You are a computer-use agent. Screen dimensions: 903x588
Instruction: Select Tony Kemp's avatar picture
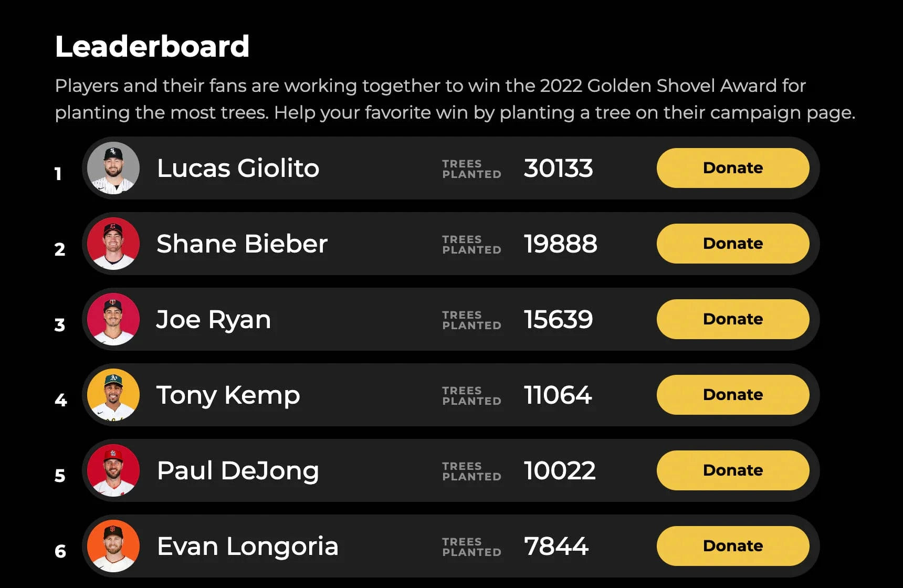[x=113, y=395]
